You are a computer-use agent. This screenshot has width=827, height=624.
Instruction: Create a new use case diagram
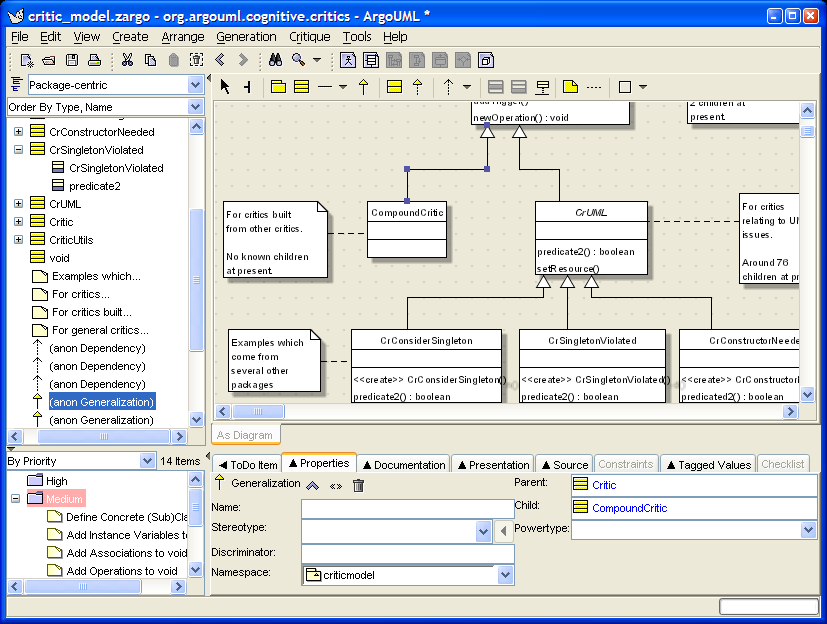coord(348,61)
